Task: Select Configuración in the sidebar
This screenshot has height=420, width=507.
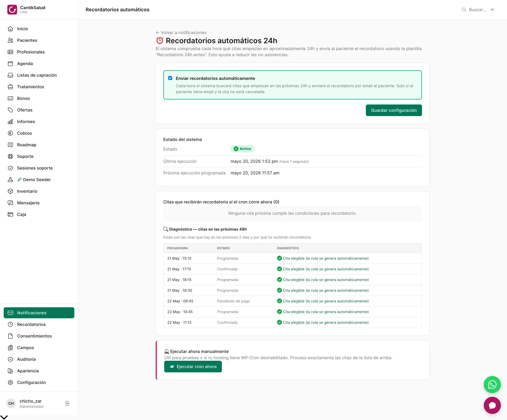Action: (x=39, y=382)
